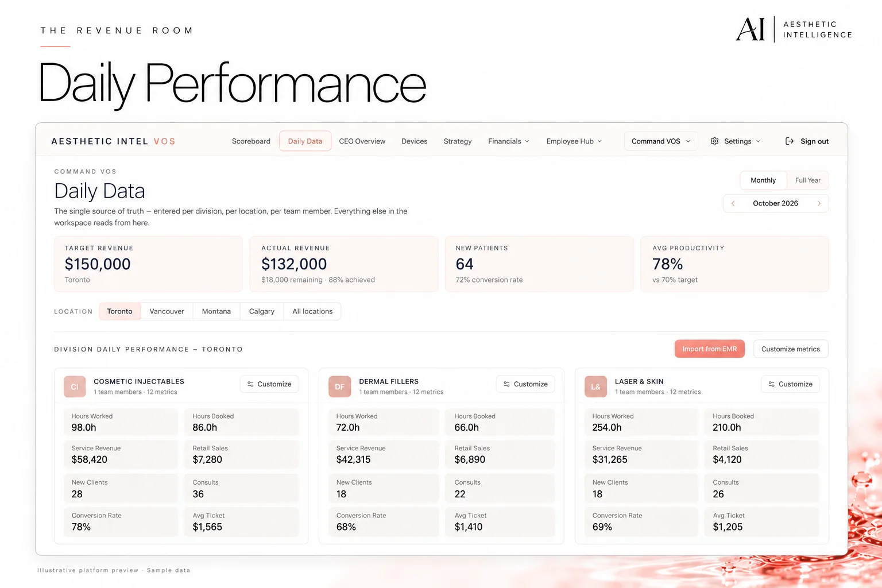This screenshot has width=882, height=588.
Task: Open the Daily Data tab
Action: [305, 141]
